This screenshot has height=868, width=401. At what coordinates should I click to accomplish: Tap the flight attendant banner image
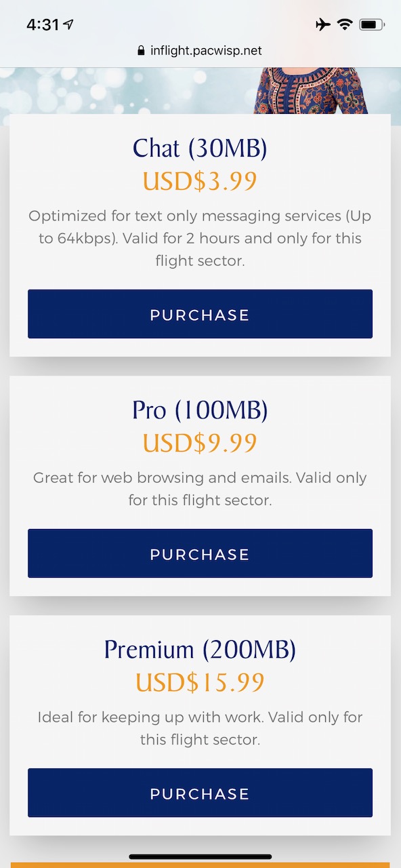(200, 90)
